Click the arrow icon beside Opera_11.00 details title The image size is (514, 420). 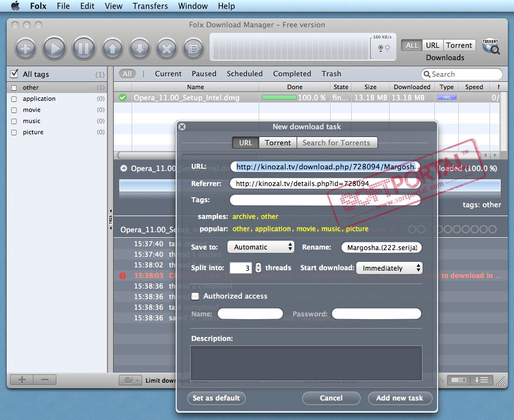pyautogui.click(x=124, y=168)
